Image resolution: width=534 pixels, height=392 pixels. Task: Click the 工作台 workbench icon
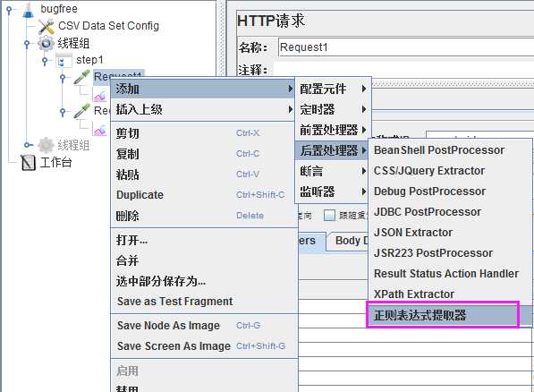pyautogui.click(x=29, y=163)
